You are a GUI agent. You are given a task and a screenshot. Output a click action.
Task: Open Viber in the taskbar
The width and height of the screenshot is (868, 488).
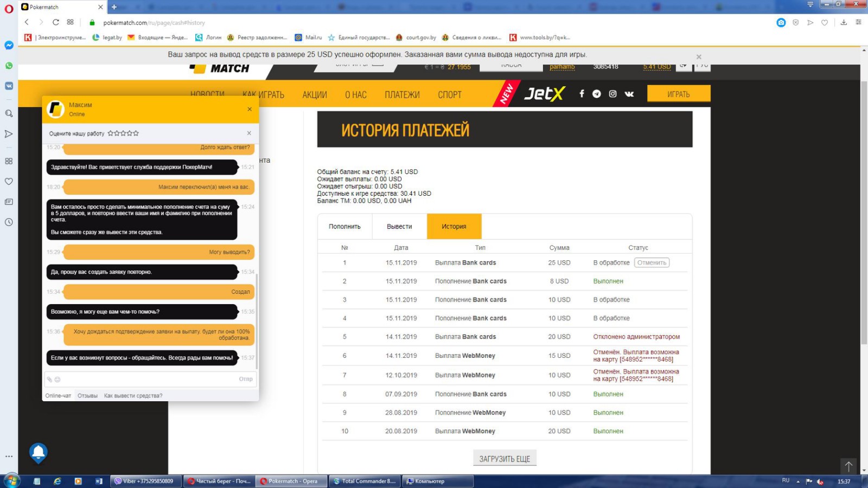tap(147, 481)
